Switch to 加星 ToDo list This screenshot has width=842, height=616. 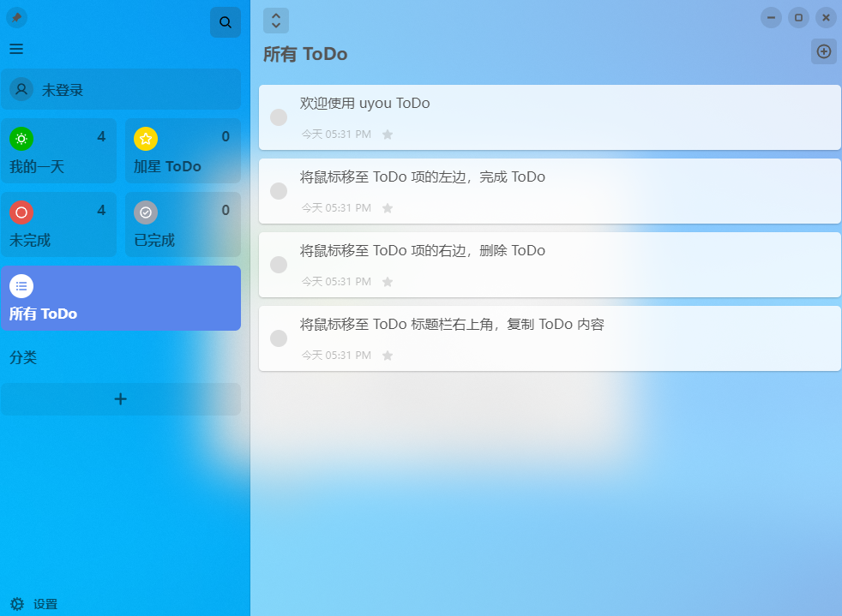[x=183, y=151]
